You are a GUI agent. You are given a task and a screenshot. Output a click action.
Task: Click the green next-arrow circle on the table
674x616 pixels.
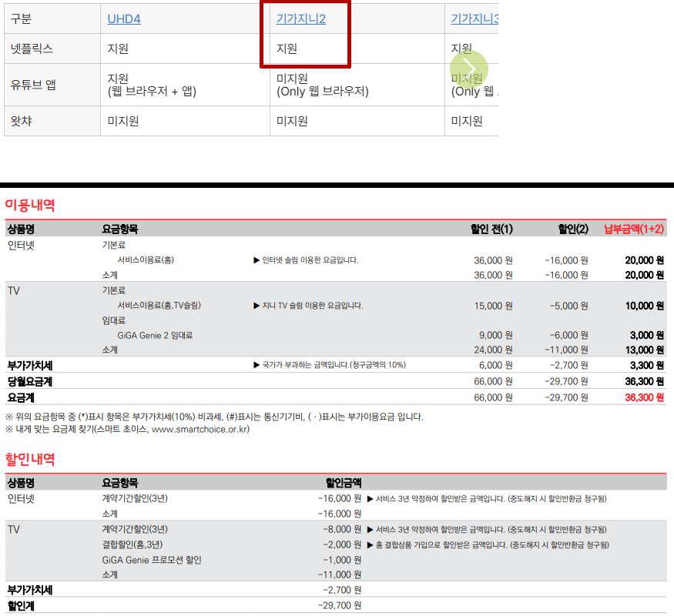point(469,69)
